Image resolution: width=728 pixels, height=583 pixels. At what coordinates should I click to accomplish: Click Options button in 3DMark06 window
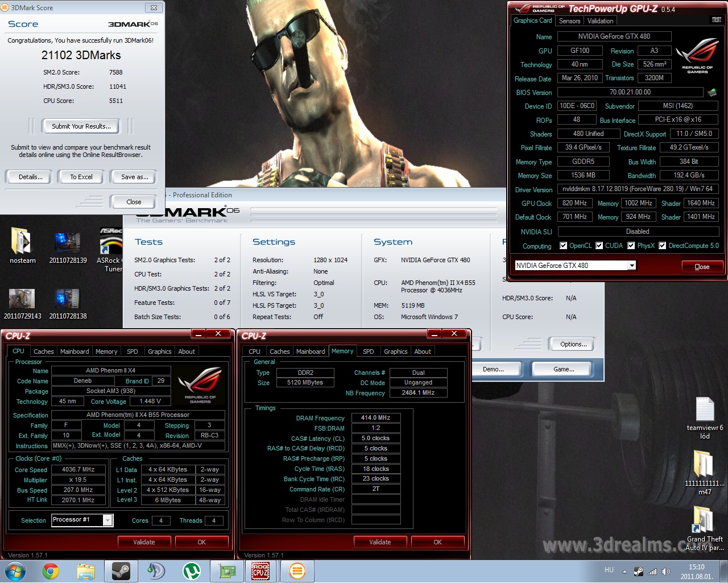pyautogui.click(x=573, y=344)
